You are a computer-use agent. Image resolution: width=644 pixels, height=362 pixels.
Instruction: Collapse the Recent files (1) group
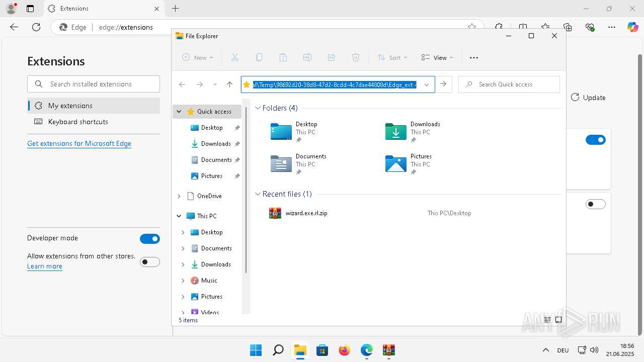[x=258, y=194]
